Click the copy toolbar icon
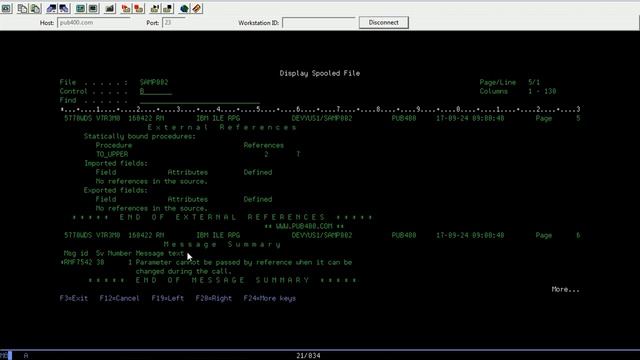 [22, 8]
